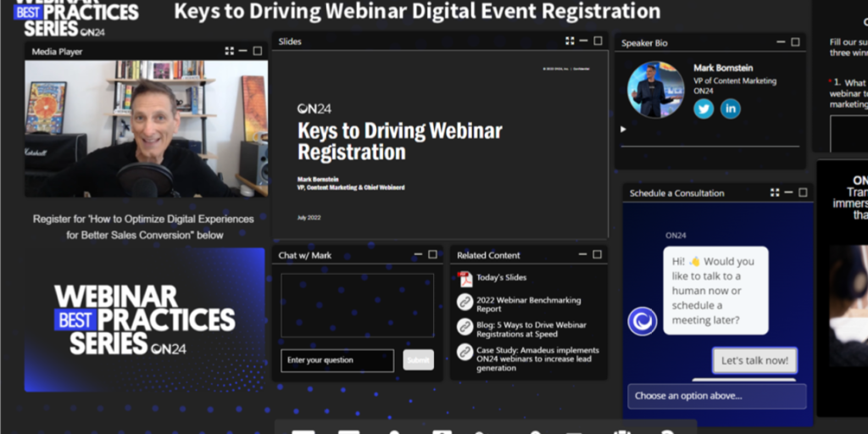868x434 pixels.
Task: Open 2022 Webinar Benchmarking Report link
Action: [x=529, y=304]
